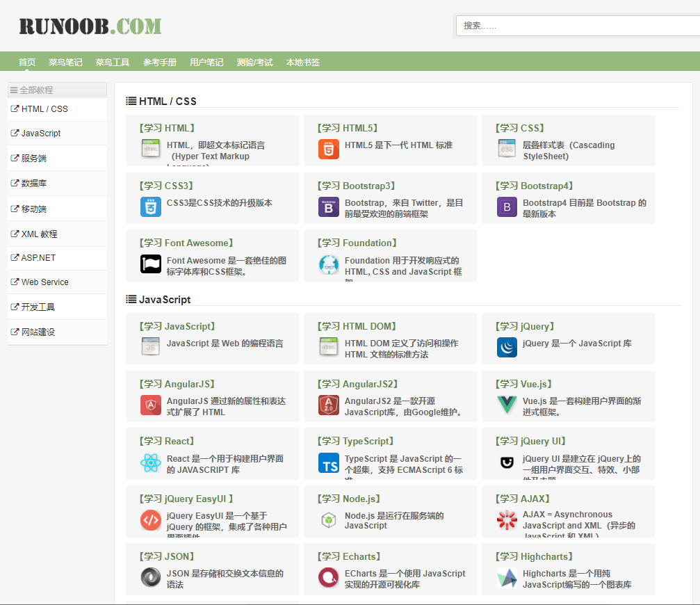This screenshot has width=700, height=605.
Task: Click the Foundation yeti icon
Action: tap(329, 264)
